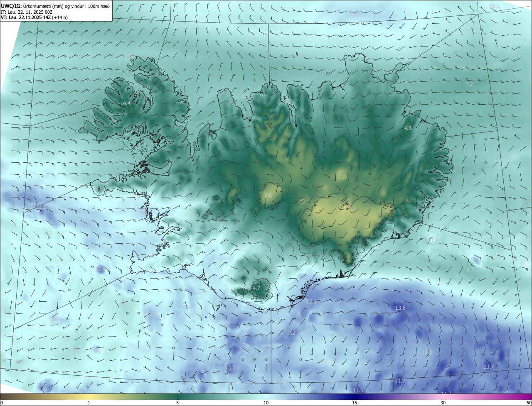Image resolution: width=532 pixels, height=406 pixels.
Task: Click the '4.3' value in east Iceland
Action: pyautogui.click(x=408, y=128)
